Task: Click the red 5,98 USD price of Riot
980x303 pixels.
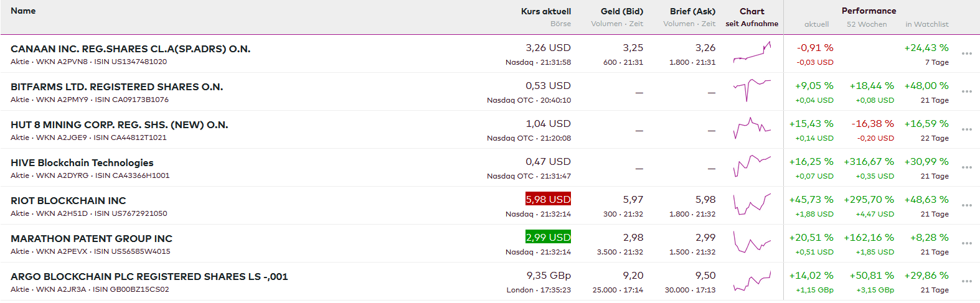Action: pyautogui.click(x=548, y=199)
